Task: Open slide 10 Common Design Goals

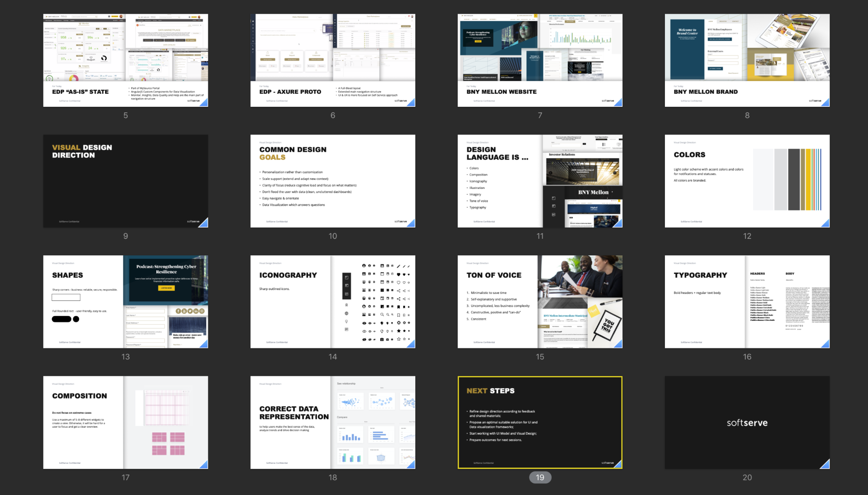Action: [333, 181]
